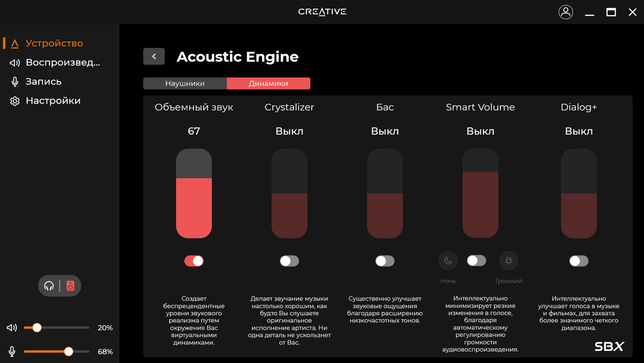644x363 pixels.
Task: Switch to the Наушники tab
Action: click(x=185, y=84)
